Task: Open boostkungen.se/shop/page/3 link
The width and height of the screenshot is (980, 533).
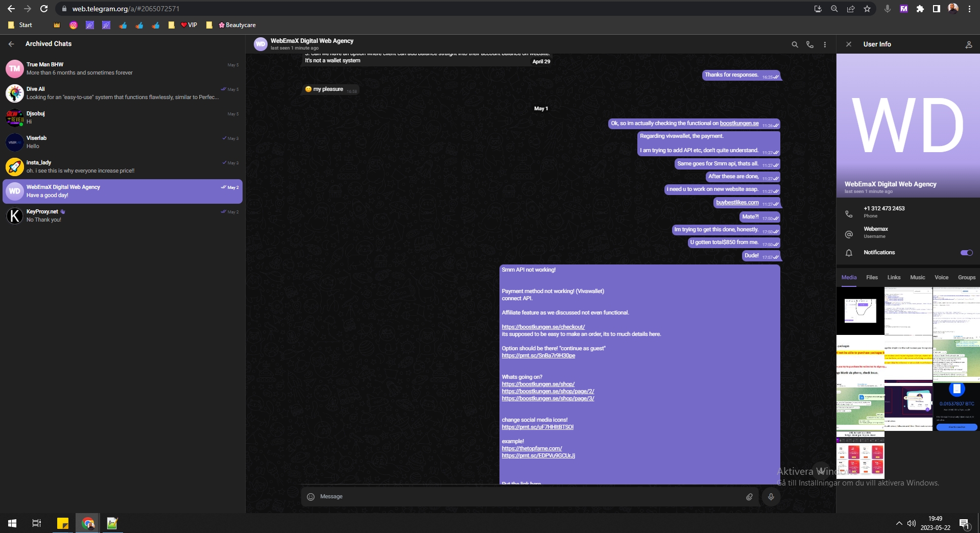Action: click(547, 399)
